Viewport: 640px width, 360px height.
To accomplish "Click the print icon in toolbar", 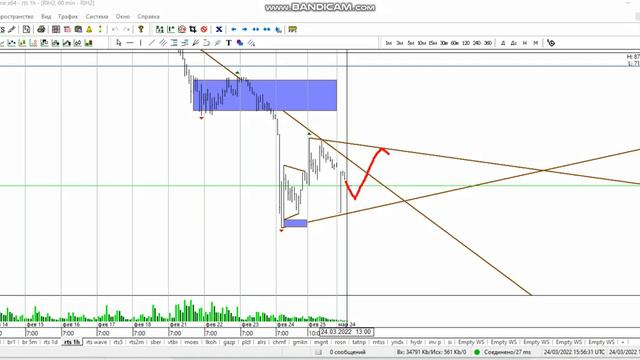I will pos(41,29).
